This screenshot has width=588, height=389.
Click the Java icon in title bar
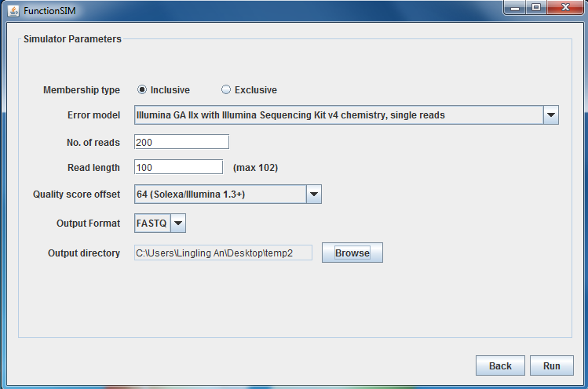[x=13, y=11]
